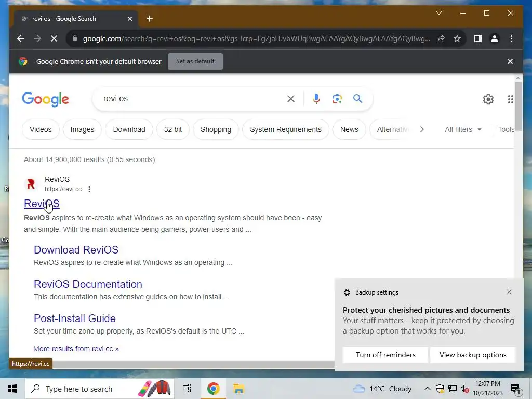Click the browser forward arrow
This screenshot has width=532, height=399.
pyautogui.click(x=37, y=38)
